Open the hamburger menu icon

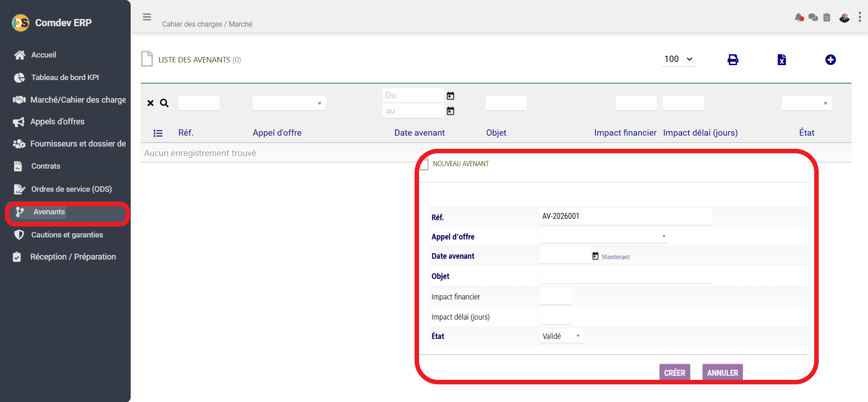(x=147, y=17)
